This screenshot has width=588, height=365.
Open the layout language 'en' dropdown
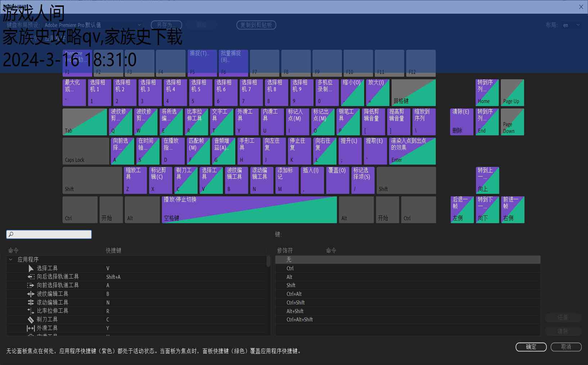571,25
